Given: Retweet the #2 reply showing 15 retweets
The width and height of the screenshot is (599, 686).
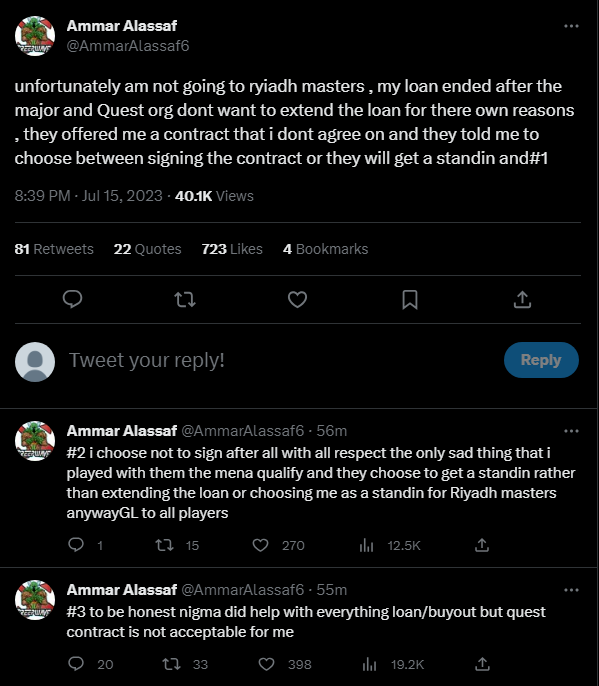Looking at the screenshot, I should click(165, 545).
